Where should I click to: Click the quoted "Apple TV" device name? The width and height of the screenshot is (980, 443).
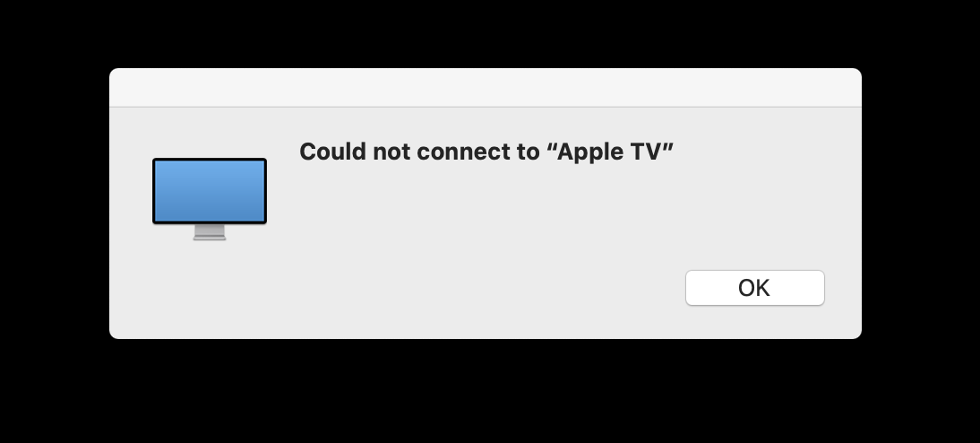click(x=610, y=152)
